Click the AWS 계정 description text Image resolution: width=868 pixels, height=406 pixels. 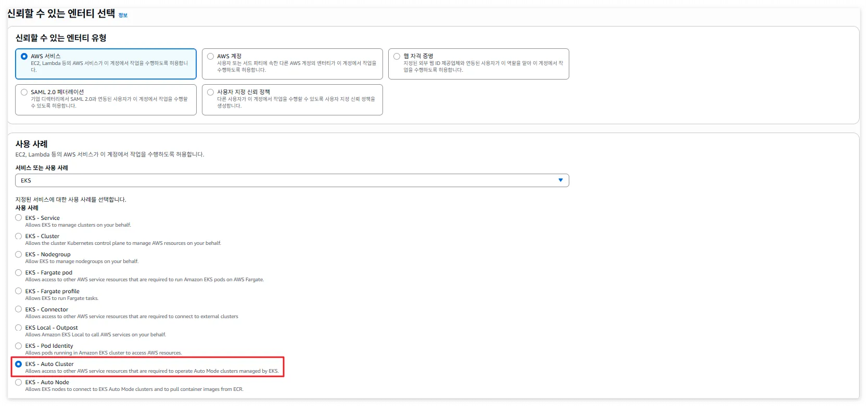coord(297,67)
